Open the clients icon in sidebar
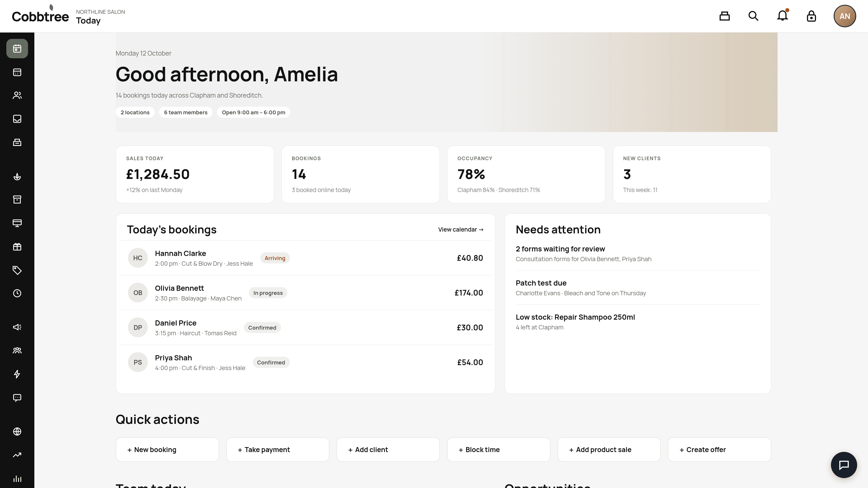 [x=17, y=95]
